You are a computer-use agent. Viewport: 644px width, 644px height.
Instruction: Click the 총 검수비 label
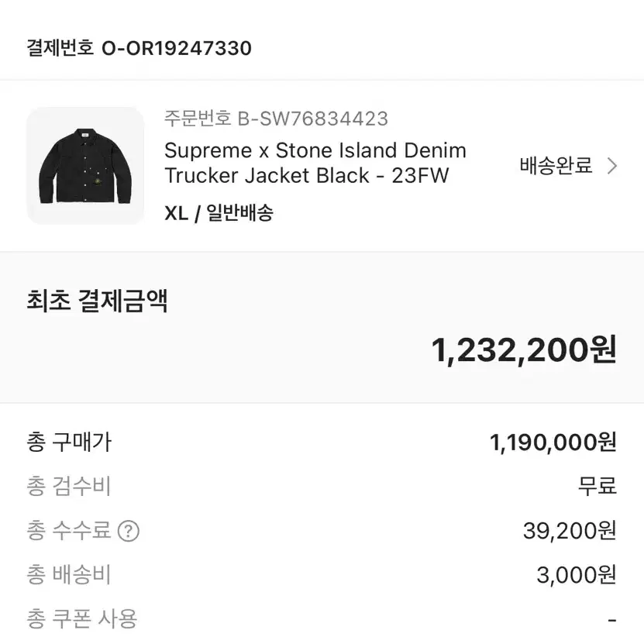(69, 486)
